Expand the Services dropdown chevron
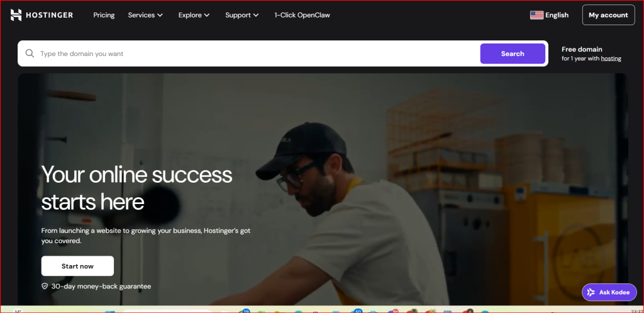Image resolution: width=644 pixels, height=313 pixels. point(160,15)
